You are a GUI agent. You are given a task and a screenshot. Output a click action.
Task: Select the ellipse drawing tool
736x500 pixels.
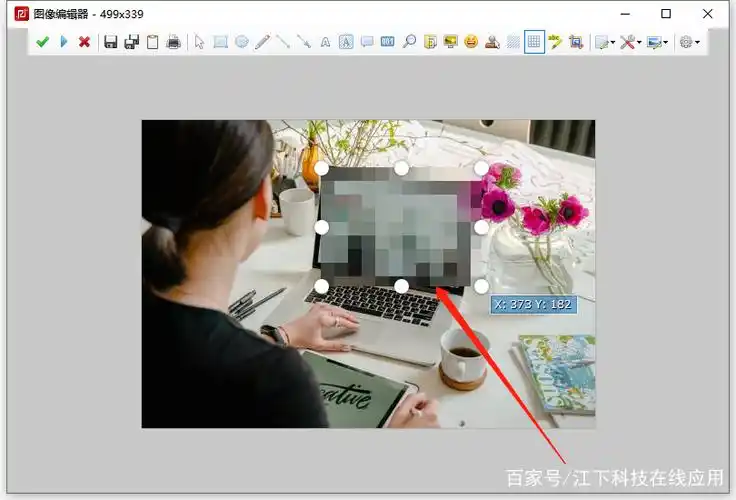tap(242, 42)
